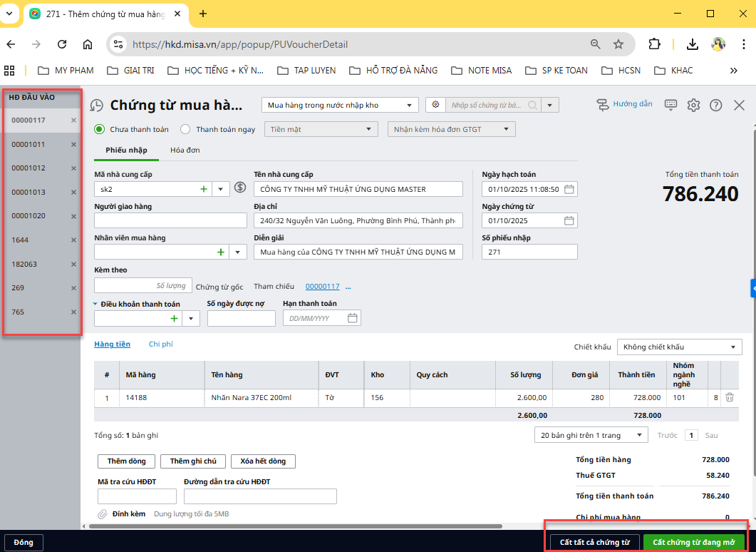The width and height of the screenshot is (756, 552).
Task: Open the settings gear in header
Action: pyautogui.click(x=693, y=106)
